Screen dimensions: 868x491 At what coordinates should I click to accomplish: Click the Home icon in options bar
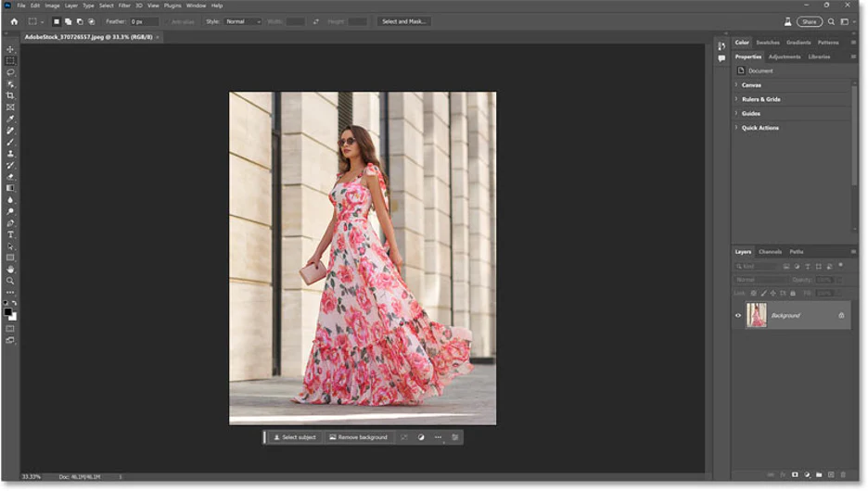click(x=15, y=21)
